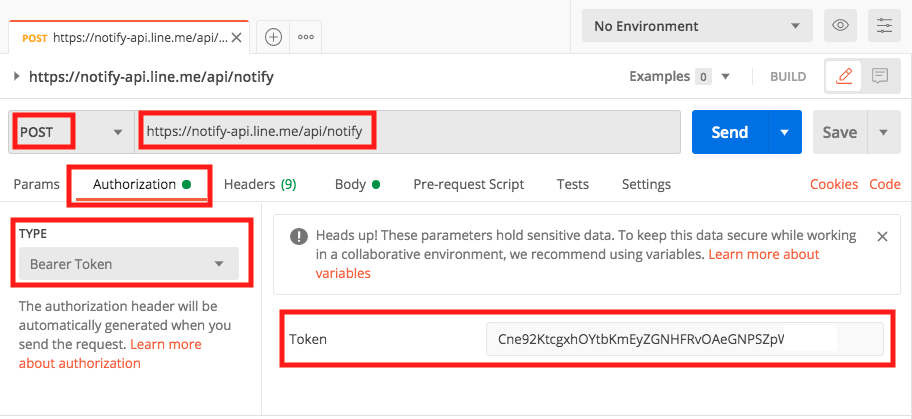Open the comments icon

880,76
